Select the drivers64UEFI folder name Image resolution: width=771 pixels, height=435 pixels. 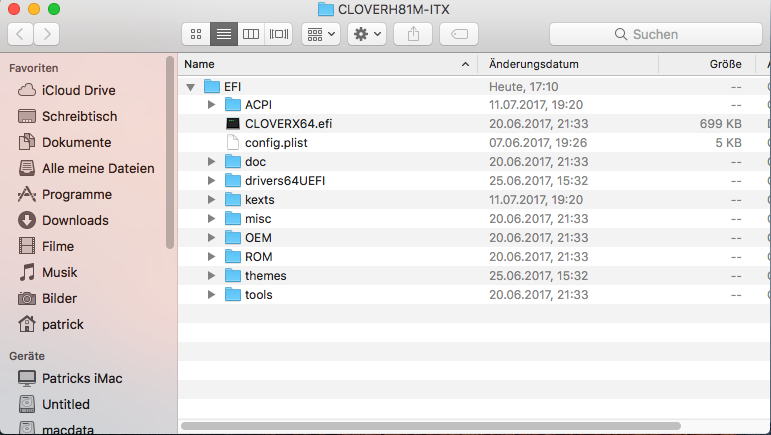pyautogui.click(x=285, y=181)
